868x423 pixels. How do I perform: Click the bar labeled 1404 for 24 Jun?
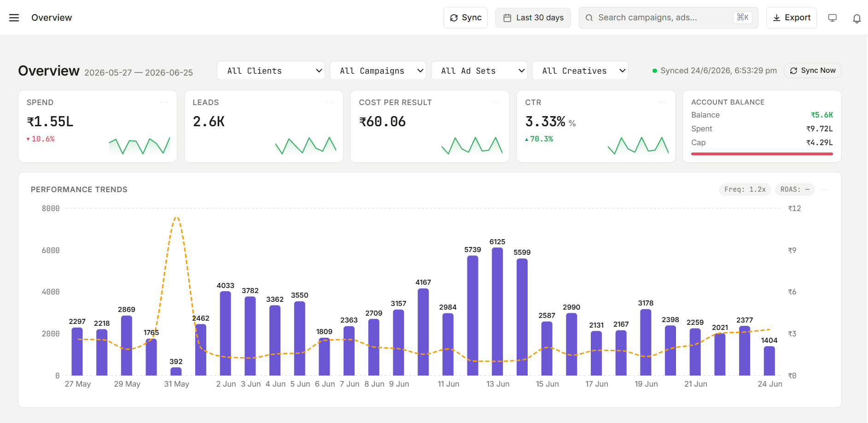pos(769,361)
